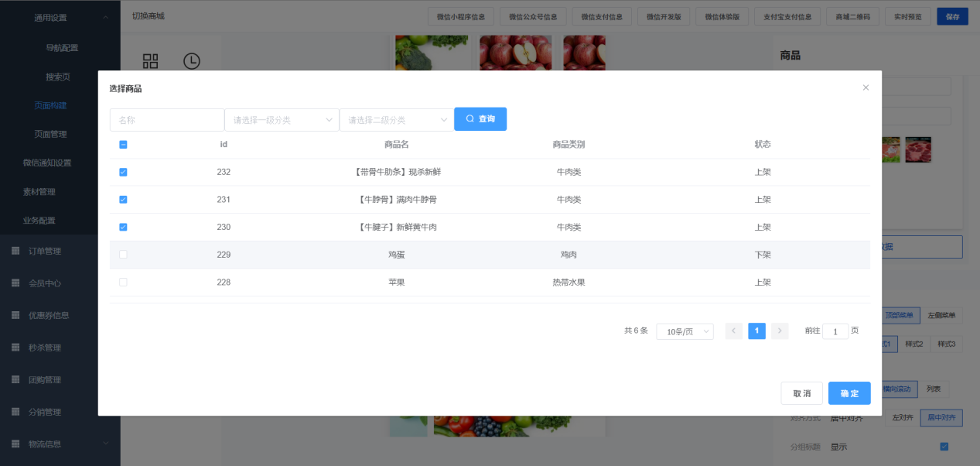The width and height of the screenshot is (980, 466).
Task: Uncheck product id 232 checkbox
Action: pos(123,172)
